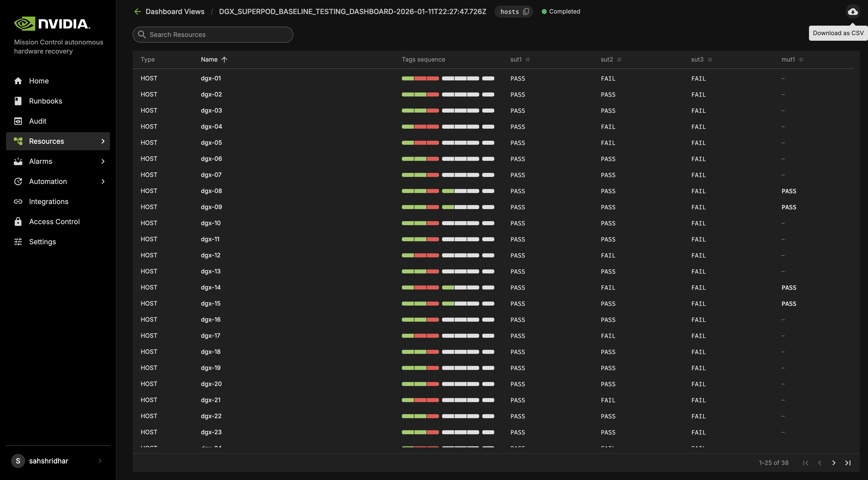Viewport: 868px width, 480px height.
Task: Go to the next page of results
Action: pos(834,463)
